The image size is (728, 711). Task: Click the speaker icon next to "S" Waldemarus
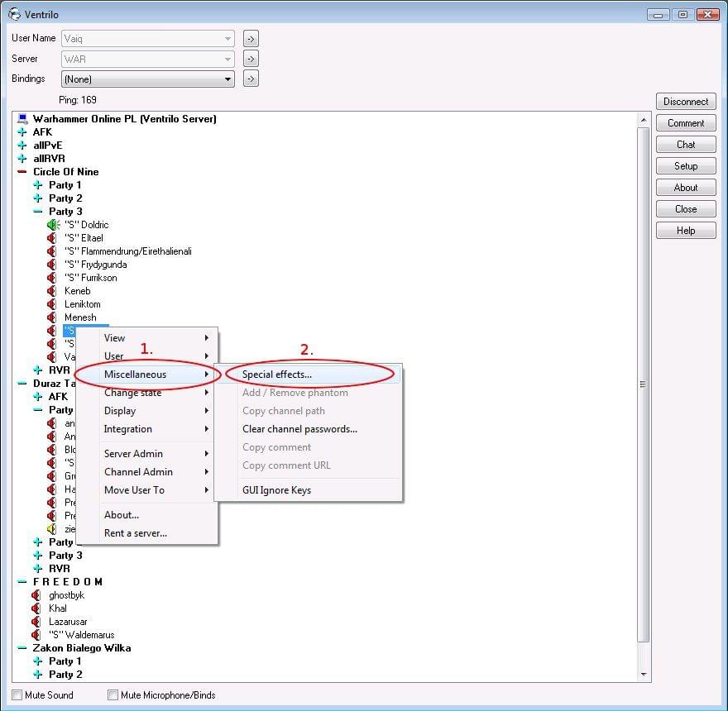tap(36, 635)
